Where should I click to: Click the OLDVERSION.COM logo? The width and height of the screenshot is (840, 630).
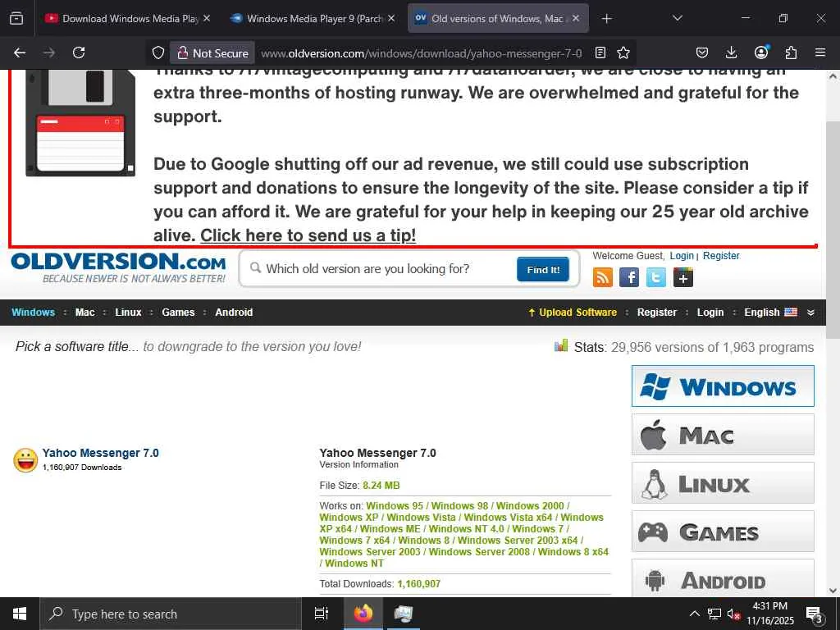118,267
